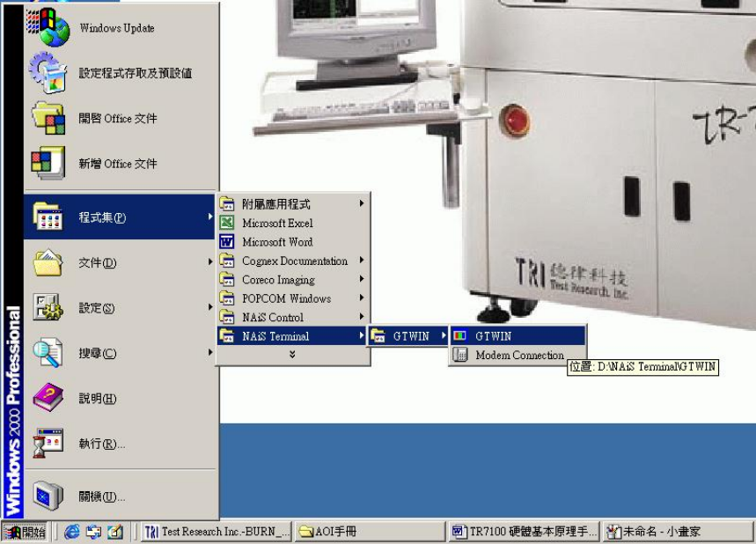Click the Coreco Imaging folder icon
756x544 pixels.
pos(226,279)
